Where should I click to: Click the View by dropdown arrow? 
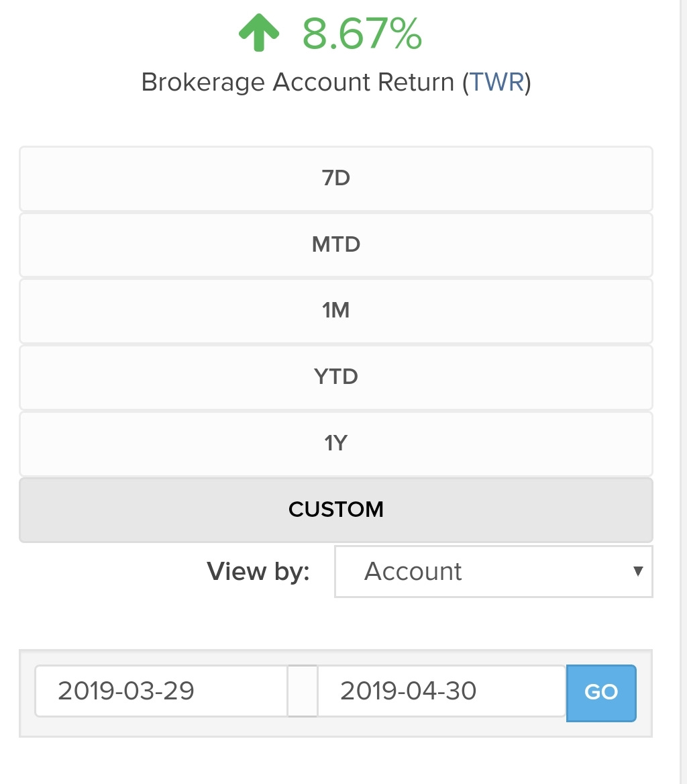coord(637,571)
